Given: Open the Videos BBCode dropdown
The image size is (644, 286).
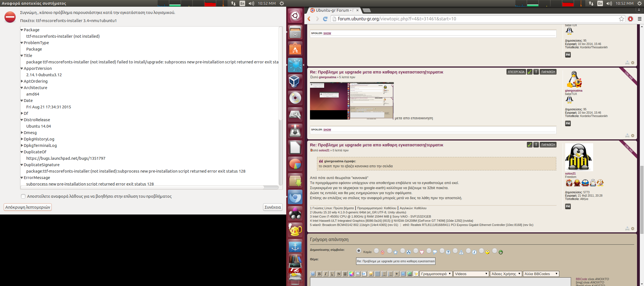Looking at the screenshot, I should pos(471,274).
